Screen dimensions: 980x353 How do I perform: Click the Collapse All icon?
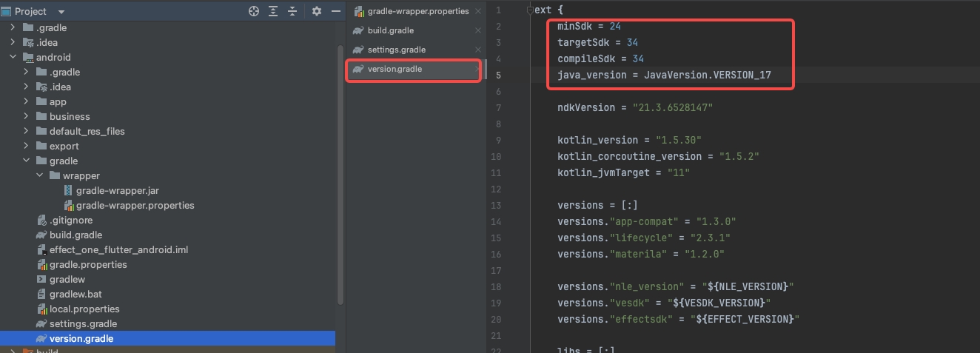292,11
